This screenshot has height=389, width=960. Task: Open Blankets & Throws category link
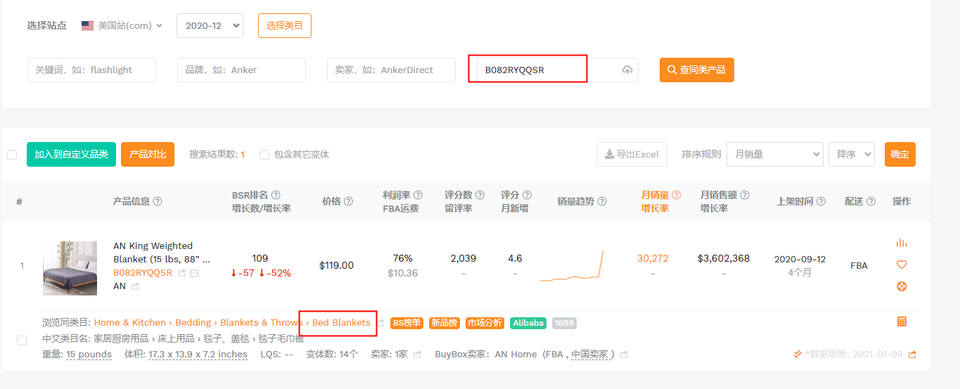point(261,323)
